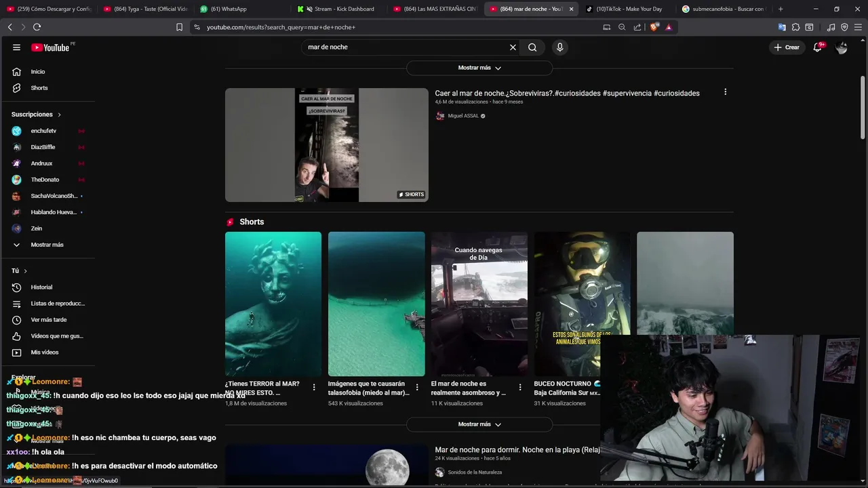Reload the current page
The width and height of the screenshot is (868, 488).
(x=37, y=27)
